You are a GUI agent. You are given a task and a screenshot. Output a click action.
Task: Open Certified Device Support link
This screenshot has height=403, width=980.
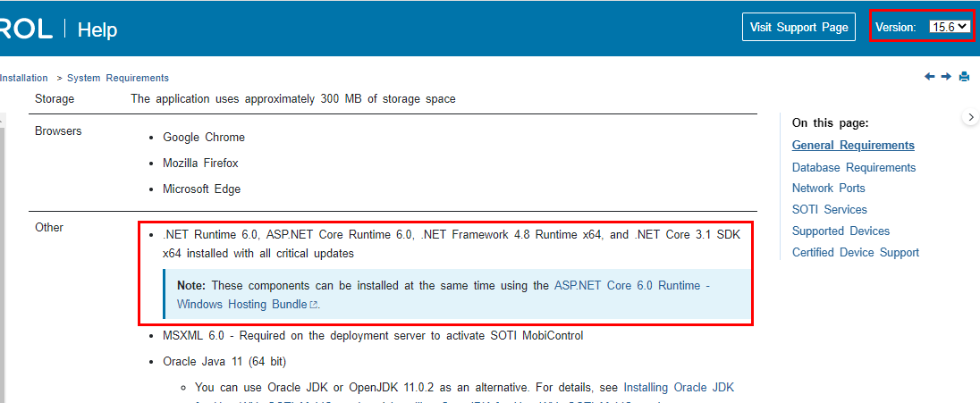tap(855, 252)
